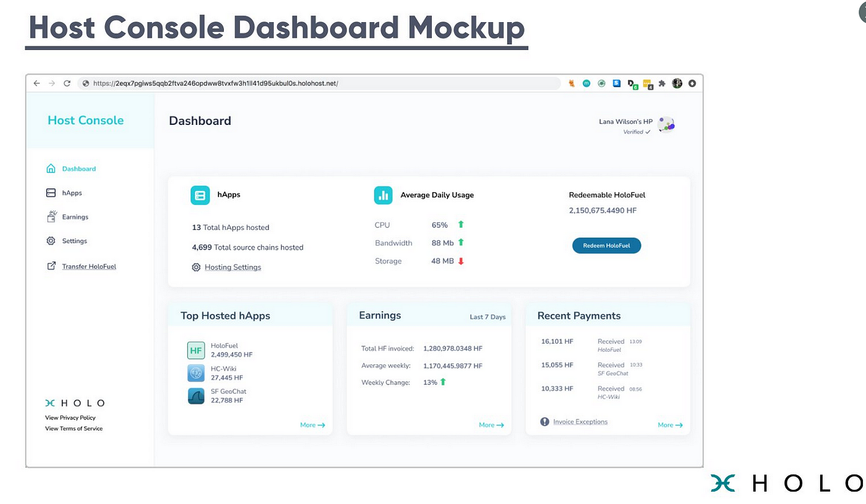Click the HoloFuel HF app icon
866x504 pixels.
click(x=196, y=350)
